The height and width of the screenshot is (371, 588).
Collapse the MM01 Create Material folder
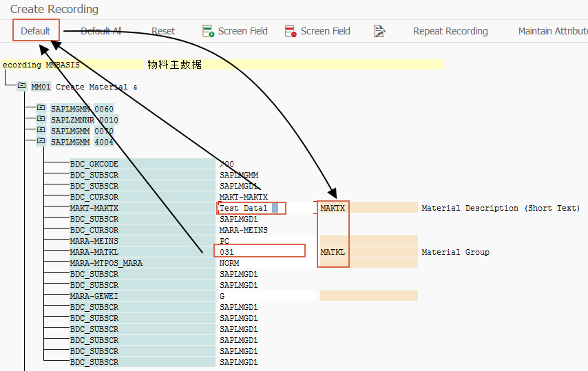pos(22,86)
